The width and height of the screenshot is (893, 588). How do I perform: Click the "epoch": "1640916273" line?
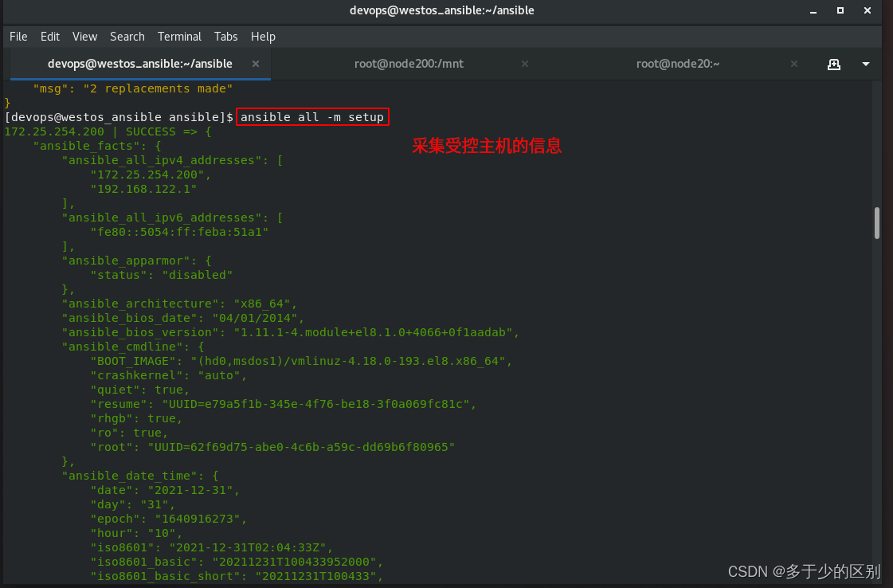pyautogui.click(x=169, y=519)
